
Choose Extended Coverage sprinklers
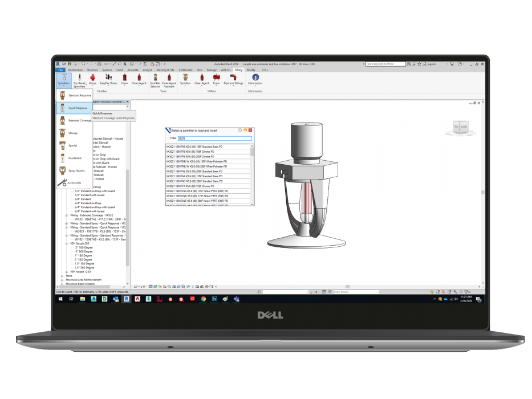click(75, 120)
